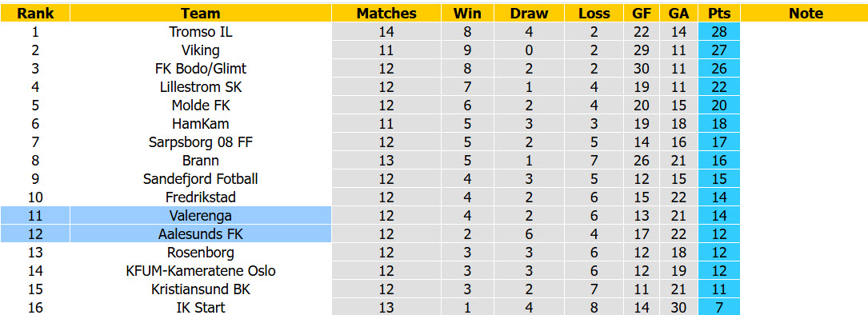Viewport: 868px width, 315px height.
Task: Select the highlighted Aalesunds FK row
Action: [166, 233]
